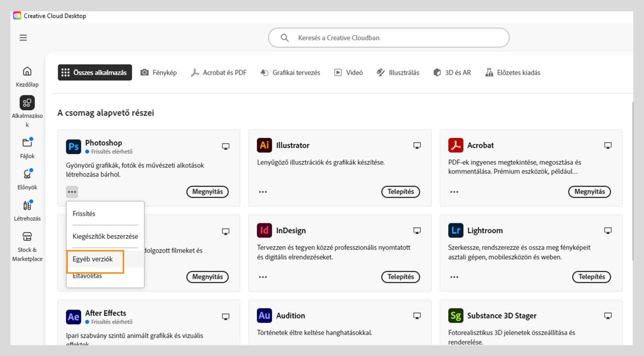Click the Illustrator app icon
The image size is (644, 356).
click(264, 145)
